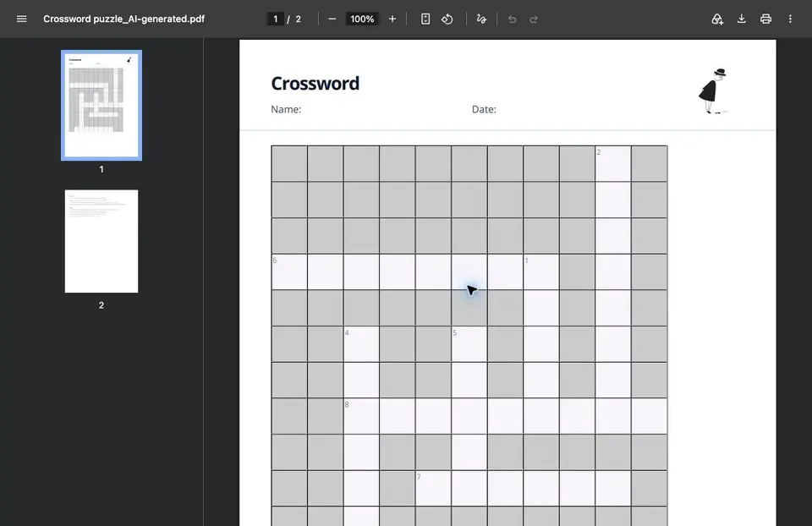Edit the 100% zoom level field

tap(362, 19)
